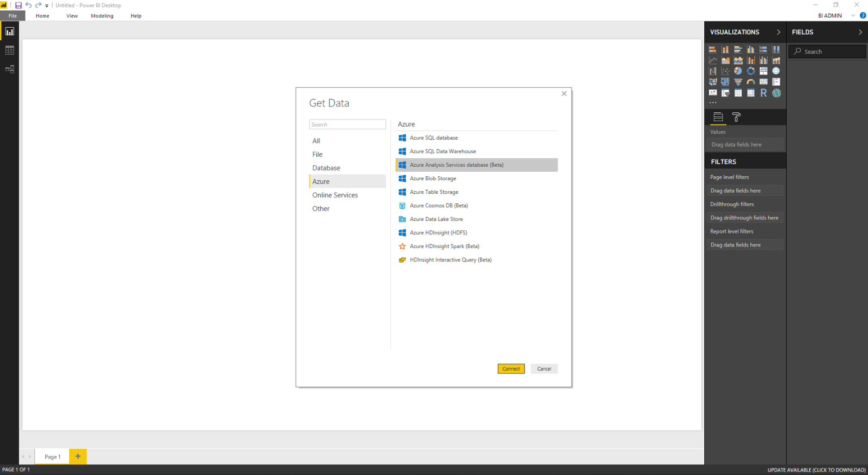Viewport: 868px width, 475px height.
Task: Select the Scatter chart visualization
Action: click(x=725, y=71)
